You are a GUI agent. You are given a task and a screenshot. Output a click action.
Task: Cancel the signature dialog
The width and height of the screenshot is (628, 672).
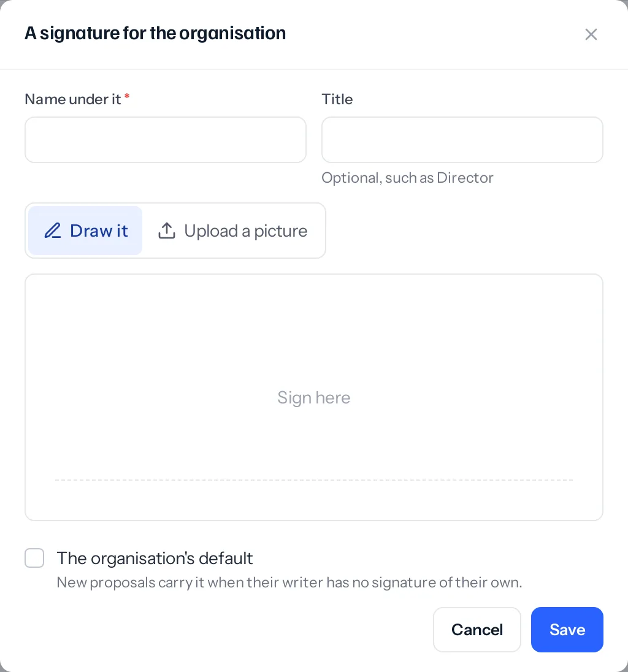pos(477,630)
